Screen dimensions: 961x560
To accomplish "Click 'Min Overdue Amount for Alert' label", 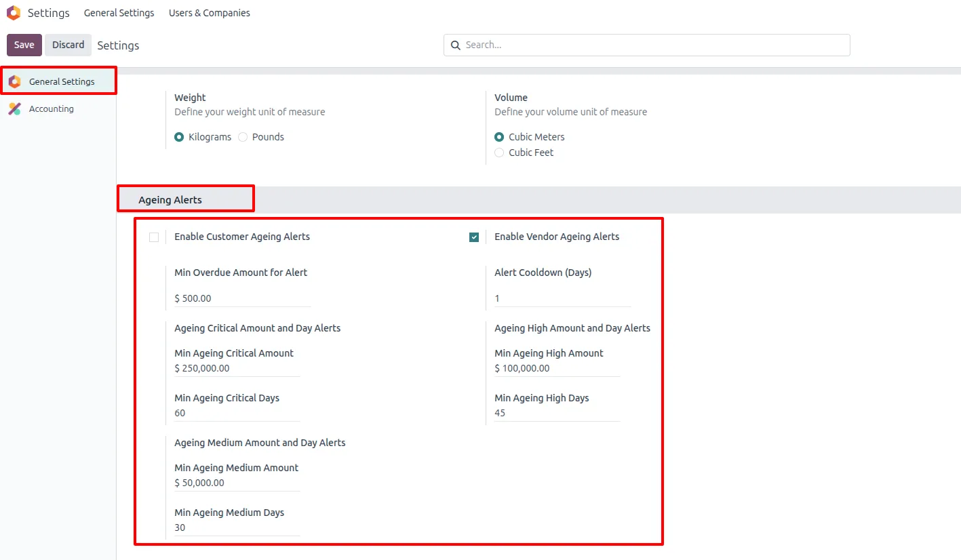I will pos(241,273).
